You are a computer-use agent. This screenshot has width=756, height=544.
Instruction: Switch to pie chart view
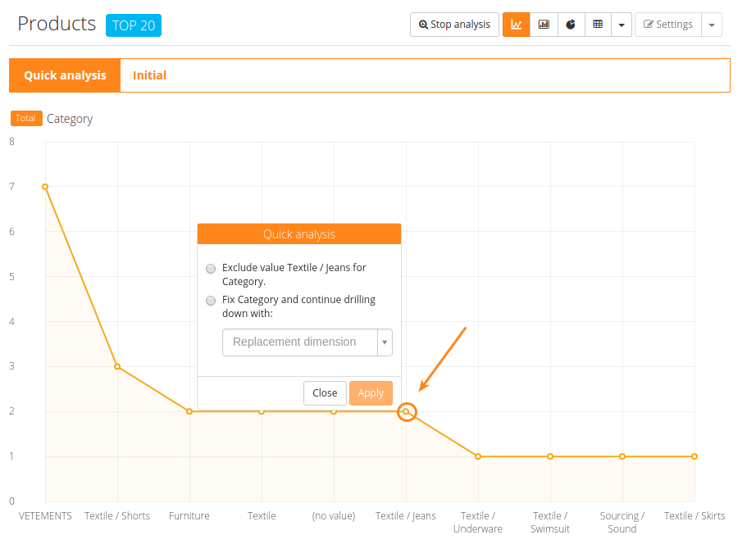[x=571, y=25]
